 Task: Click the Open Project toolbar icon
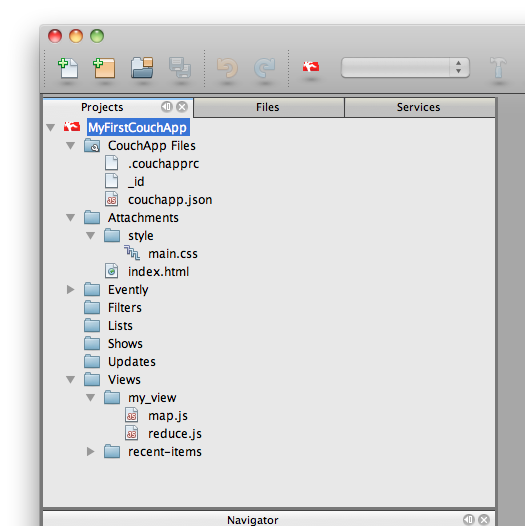point(142,68)
